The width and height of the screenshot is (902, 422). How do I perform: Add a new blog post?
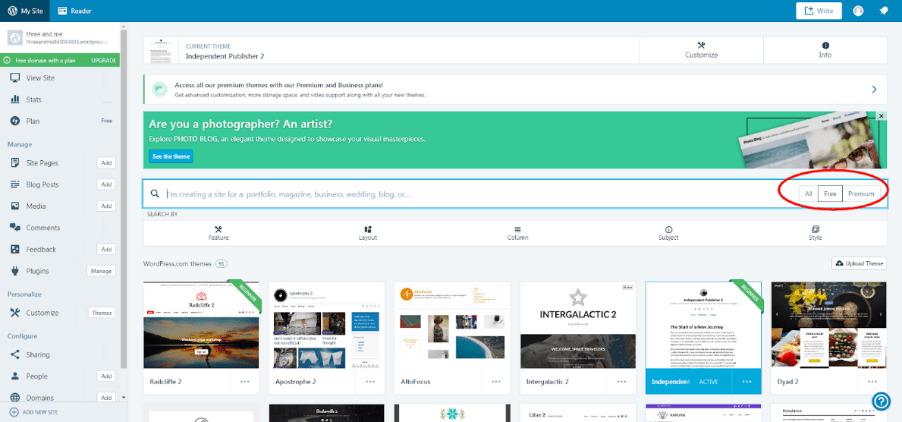(x=106, y=185)
